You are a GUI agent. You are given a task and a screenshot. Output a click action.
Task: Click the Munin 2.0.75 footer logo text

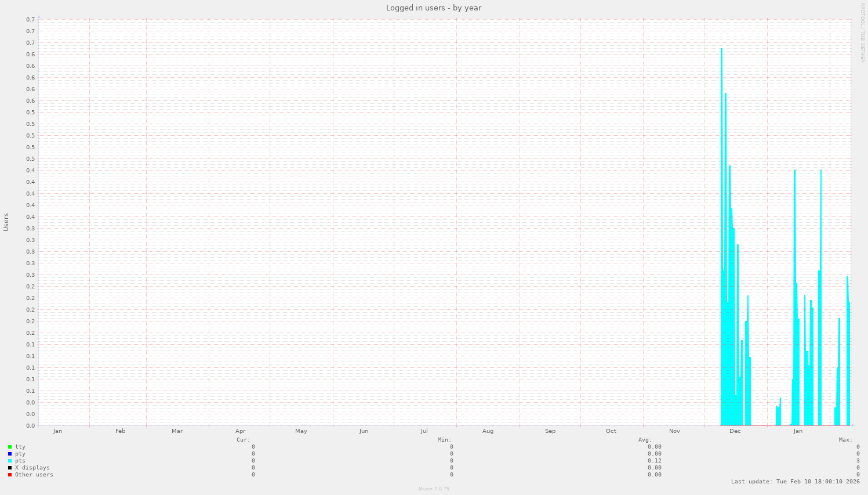[433, 489]
